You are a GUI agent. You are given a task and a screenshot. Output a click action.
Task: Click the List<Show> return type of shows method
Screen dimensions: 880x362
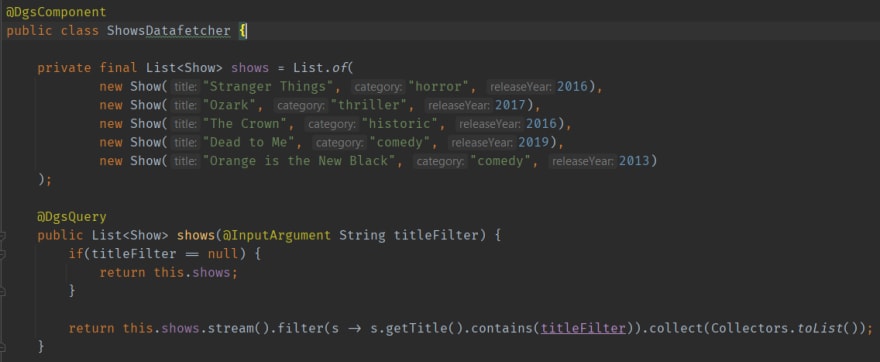tap(130, 235)
